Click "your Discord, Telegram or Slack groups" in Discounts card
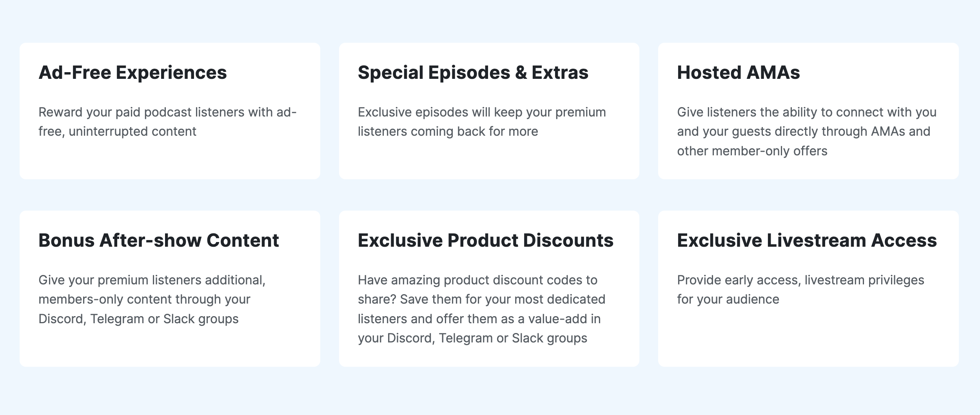Screen dimensions: 980x415 tap(472, 338)
